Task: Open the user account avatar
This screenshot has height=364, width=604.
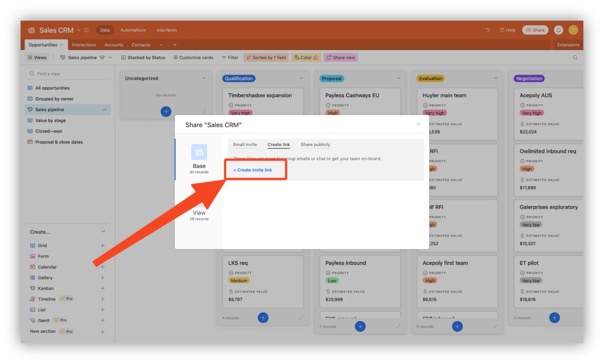Action: click(573, 30)
